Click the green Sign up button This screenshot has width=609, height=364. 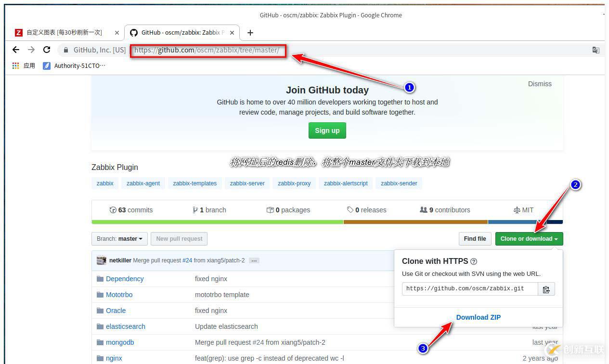tap(327, 130)
